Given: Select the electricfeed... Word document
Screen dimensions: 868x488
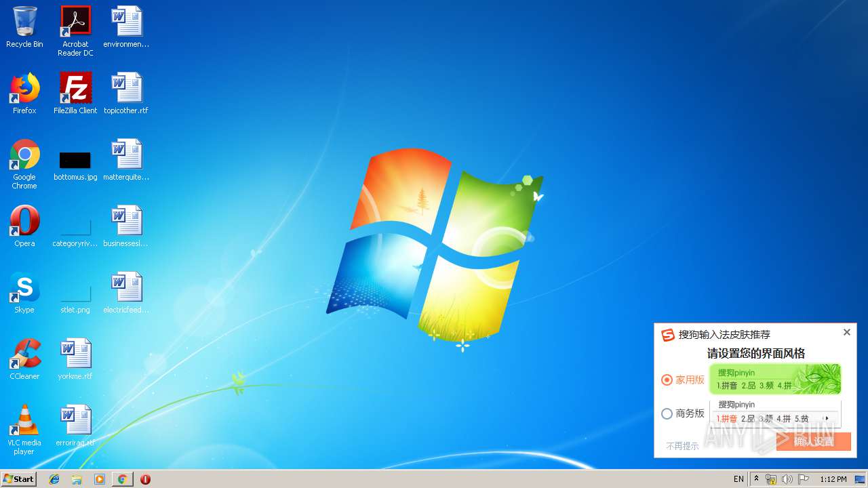Looking at the screenshot, I should click(x=126, y=293).
